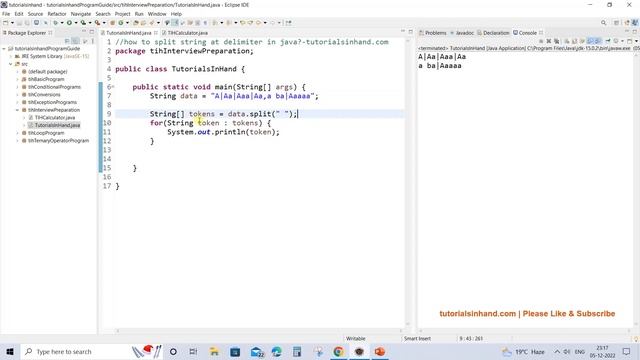This screenshot has height=360, width=640.
Task: Click the New file toolbar icon
Action: [x=5, y=23]
